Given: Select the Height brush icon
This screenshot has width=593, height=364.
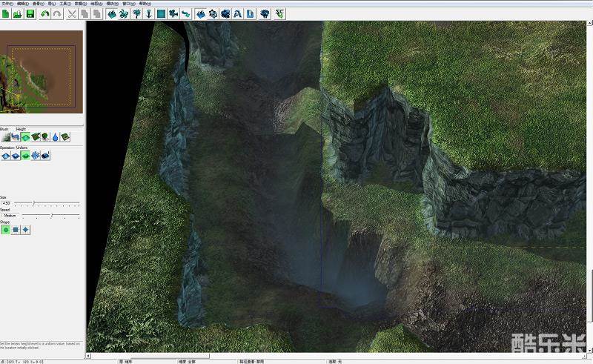Looking at the screenshot, I should click(x=25, y=137).
